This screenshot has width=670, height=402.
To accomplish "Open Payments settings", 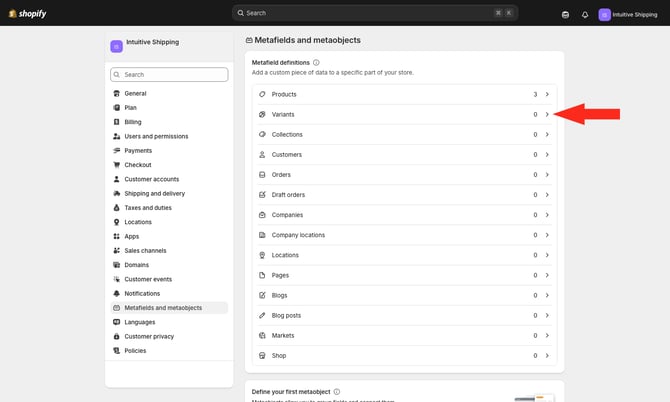I will point(169,150).
